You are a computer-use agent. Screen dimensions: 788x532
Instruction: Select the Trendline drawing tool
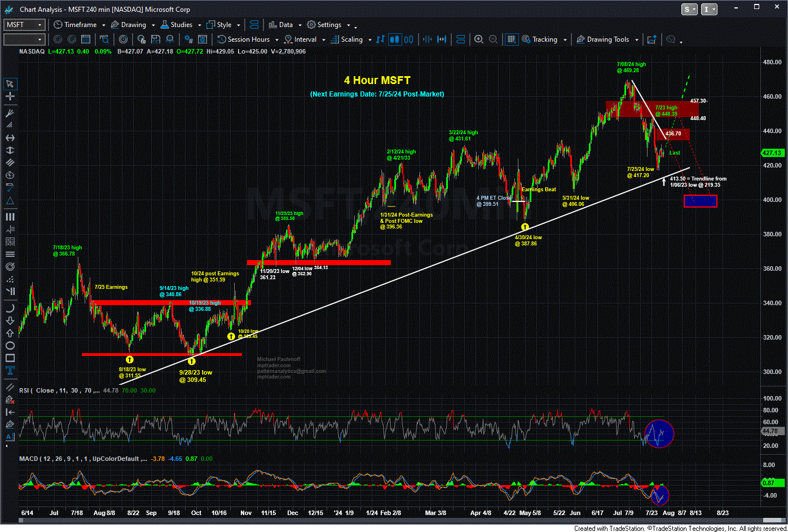(11, 387)
